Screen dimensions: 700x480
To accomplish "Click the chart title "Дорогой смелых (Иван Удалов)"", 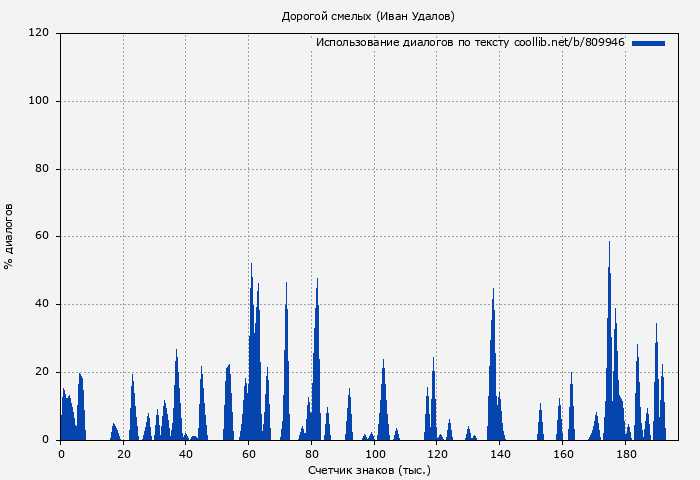I will (x=368, y=16).
